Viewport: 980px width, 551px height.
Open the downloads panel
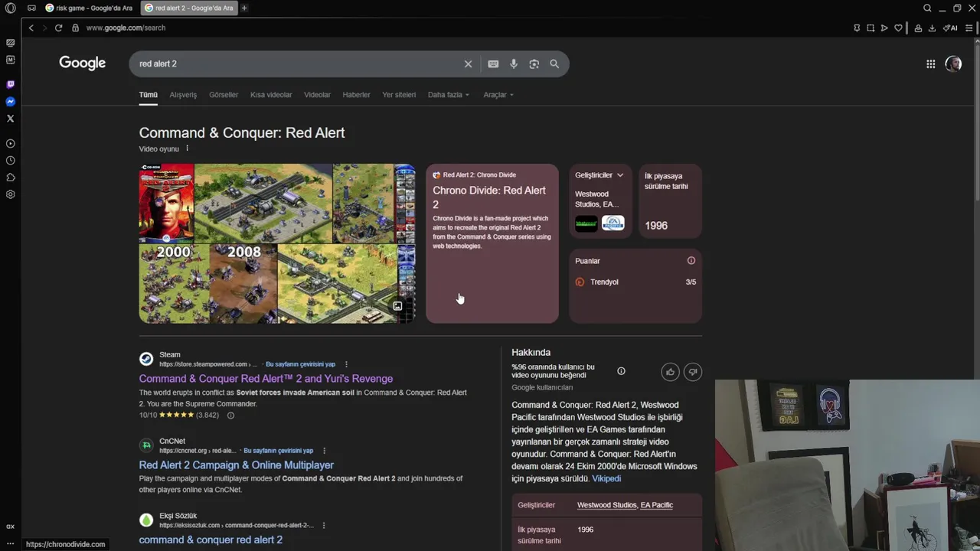point(932,28)
